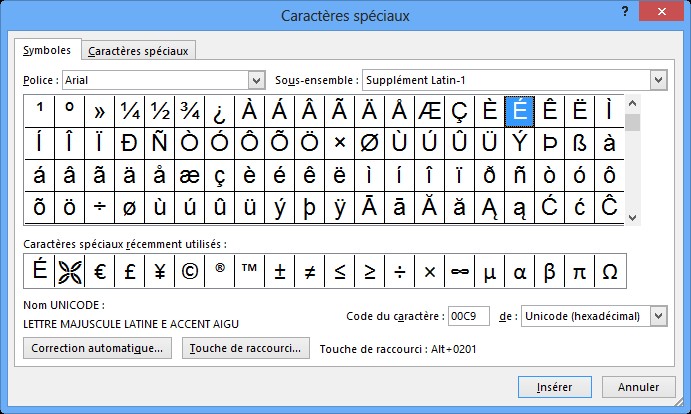Pick the copyright symbol from recent symbols
Screen dimensions: 691x414
188,271
